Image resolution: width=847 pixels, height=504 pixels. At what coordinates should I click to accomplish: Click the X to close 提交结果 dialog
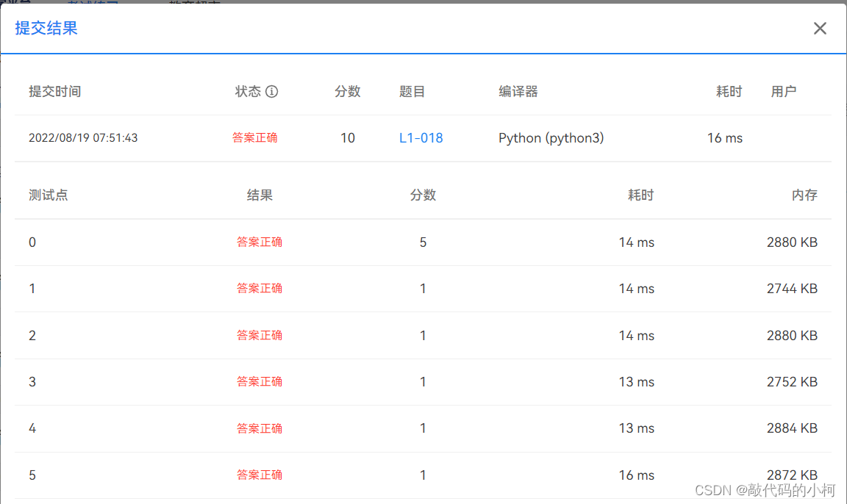click(820, 28)
